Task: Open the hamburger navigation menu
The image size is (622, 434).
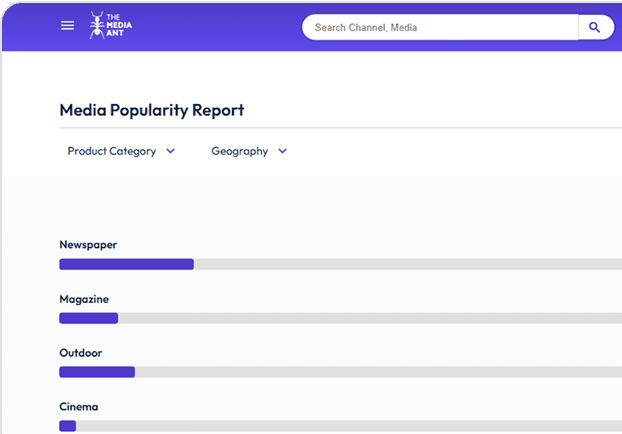Action: (67, 26)
